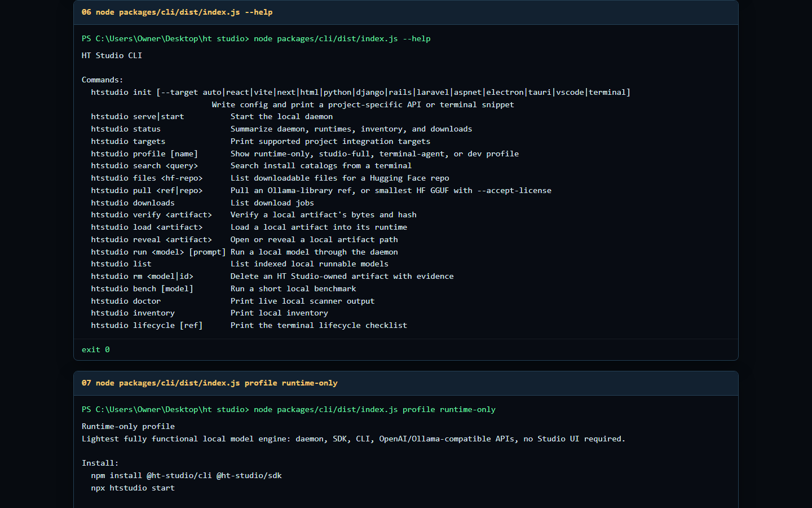Click 'Print local inventory' description
The width and height of the screenshot is (812, 508).
pyautogui.click(x=279, y=313)
